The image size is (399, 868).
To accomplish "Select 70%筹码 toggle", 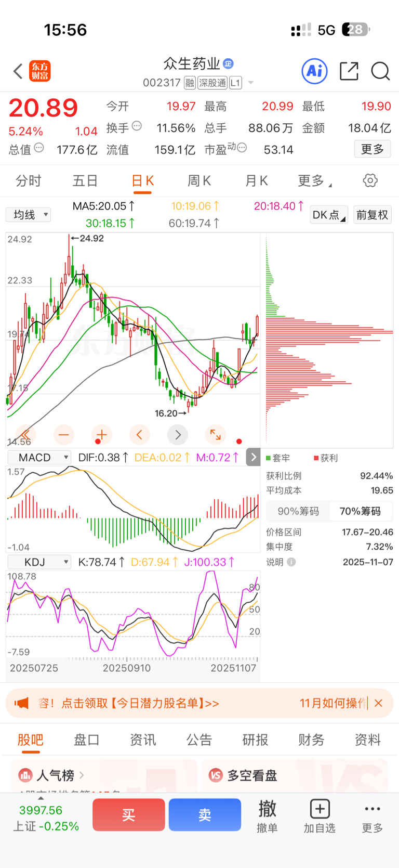I will click(360, 511).
